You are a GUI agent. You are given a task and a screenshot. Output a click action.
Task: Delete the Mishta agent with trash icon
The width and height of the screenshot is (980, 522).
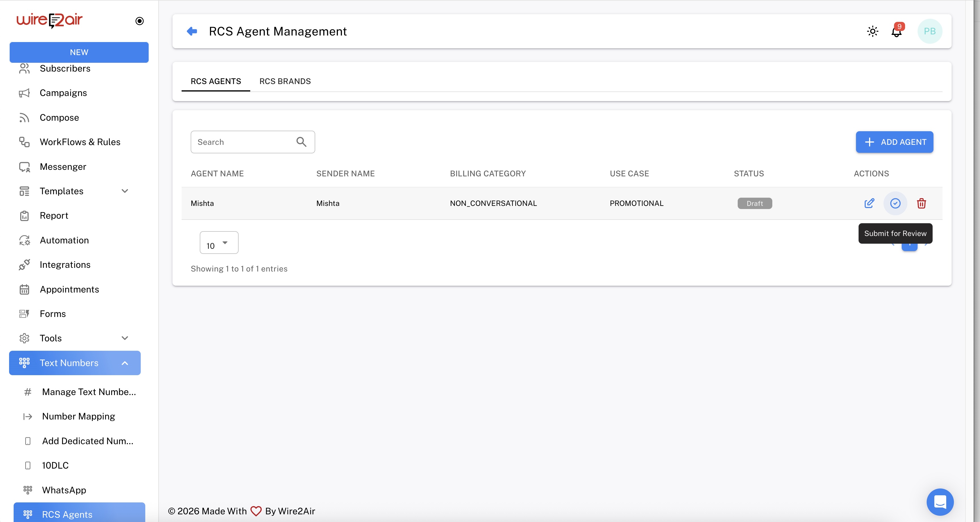pos(921,203)
